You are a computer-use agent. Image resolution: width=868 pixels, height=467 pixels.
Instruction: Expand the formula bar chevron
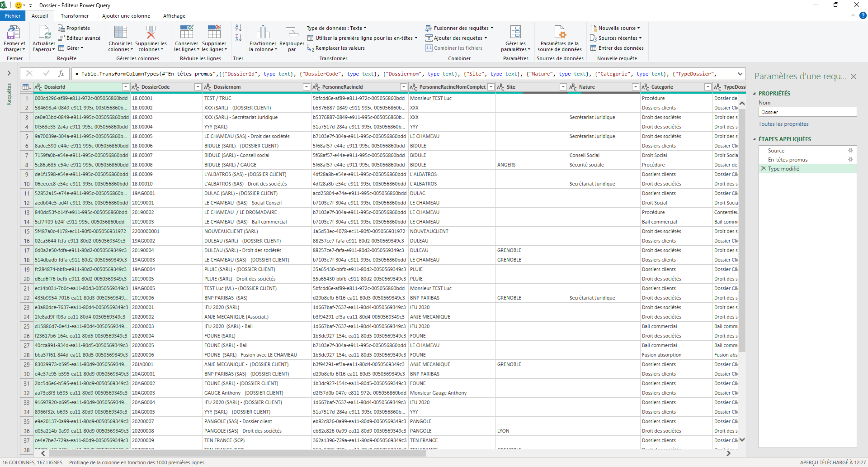(740, 73)
